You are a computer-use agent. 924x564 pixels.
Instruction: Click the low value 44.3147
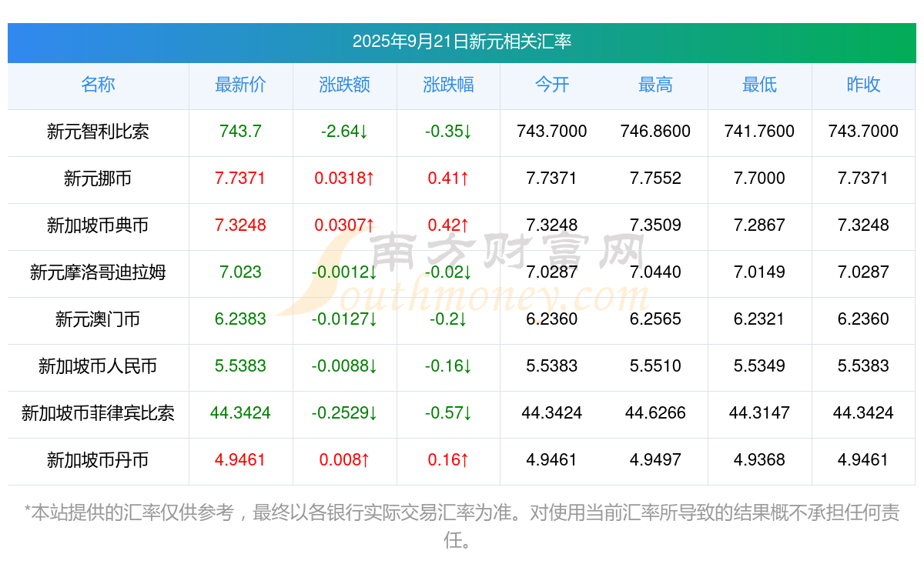pos(759,413)
